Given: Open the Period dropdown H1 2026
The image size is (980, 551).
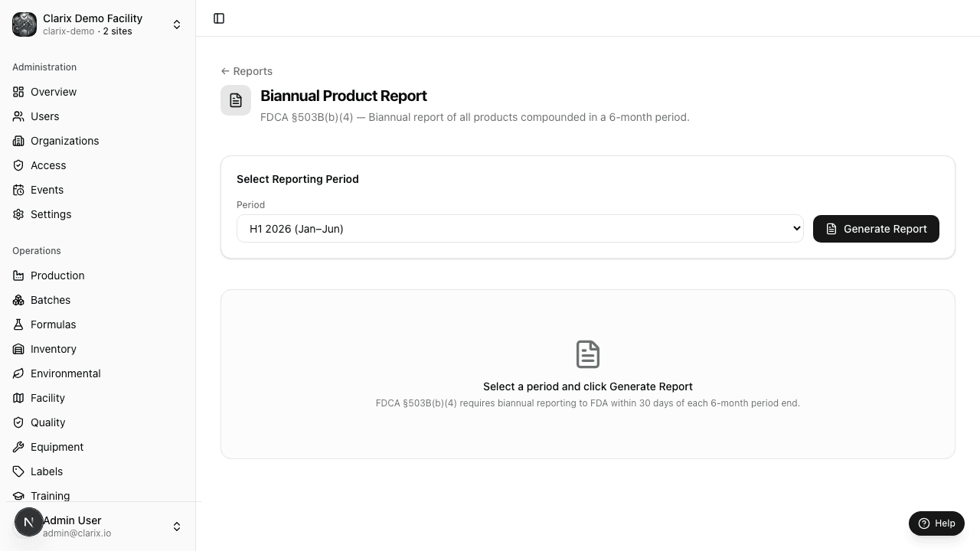Looking at the screenshot, I should 520,229.
